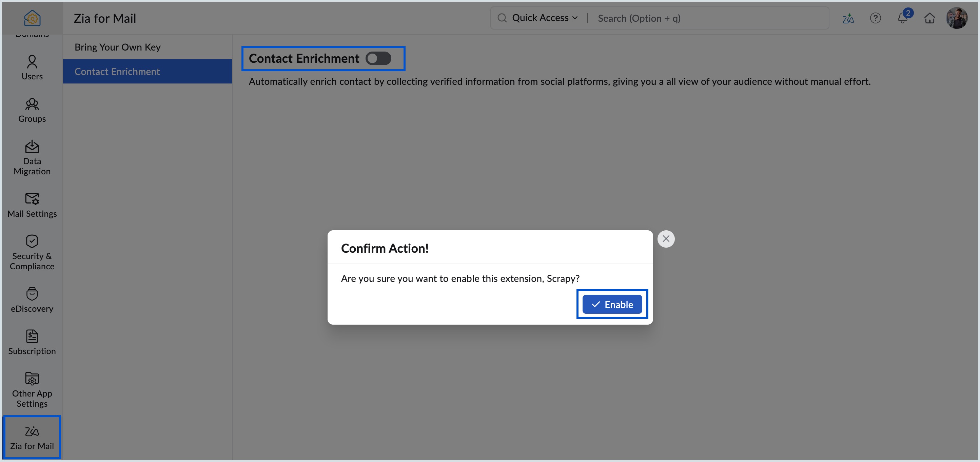The image size is (980, 462).
Task: Open Other App Settings
Action: [32, 389]
